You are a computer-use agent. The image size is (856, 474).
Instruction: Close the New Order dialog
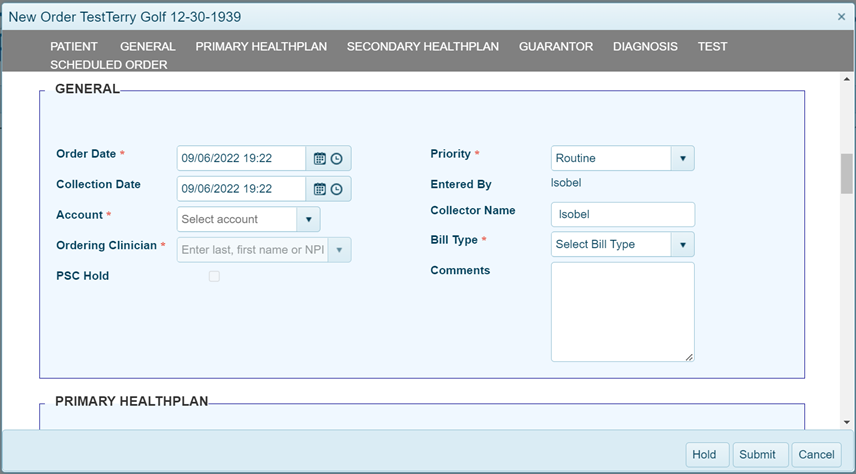click(x=841, y=17)
